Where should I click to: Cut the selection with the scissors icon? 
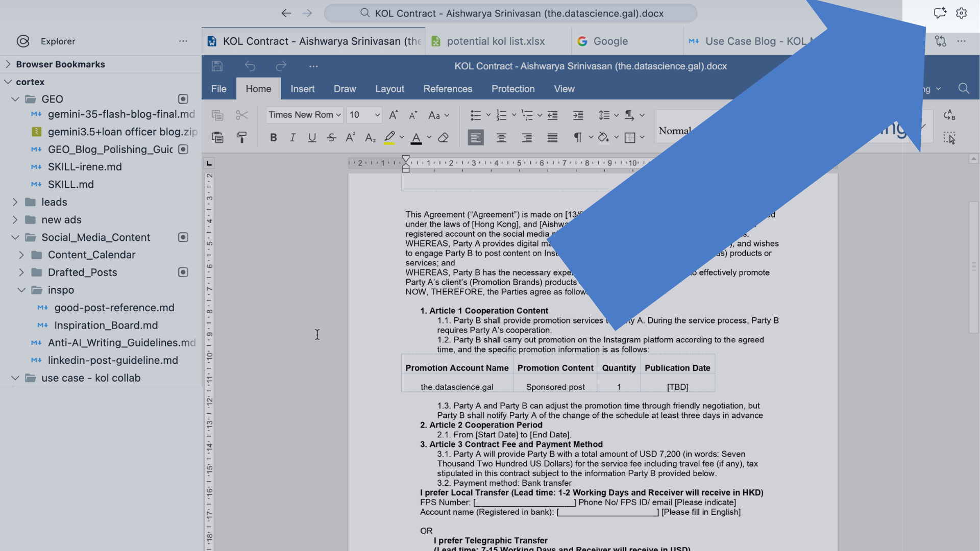[x=242, y=115]
